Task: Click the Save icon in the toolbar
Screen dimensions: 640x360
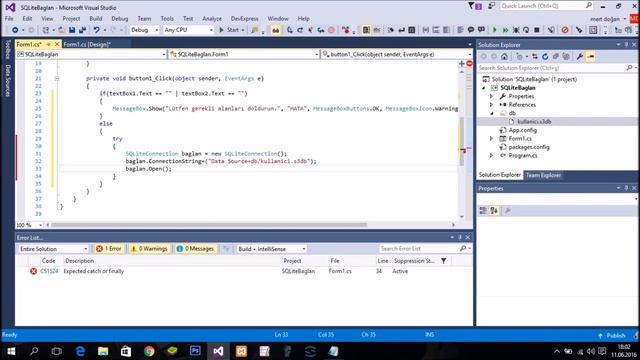Action: tap(72, 30)
